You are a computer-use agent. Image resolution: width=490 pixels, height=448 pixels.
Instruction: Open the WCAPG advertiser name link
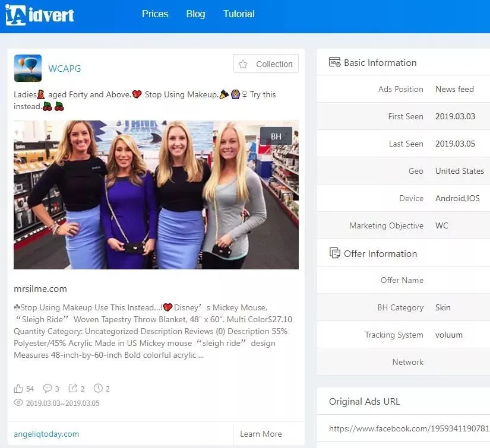pos(64,68)
